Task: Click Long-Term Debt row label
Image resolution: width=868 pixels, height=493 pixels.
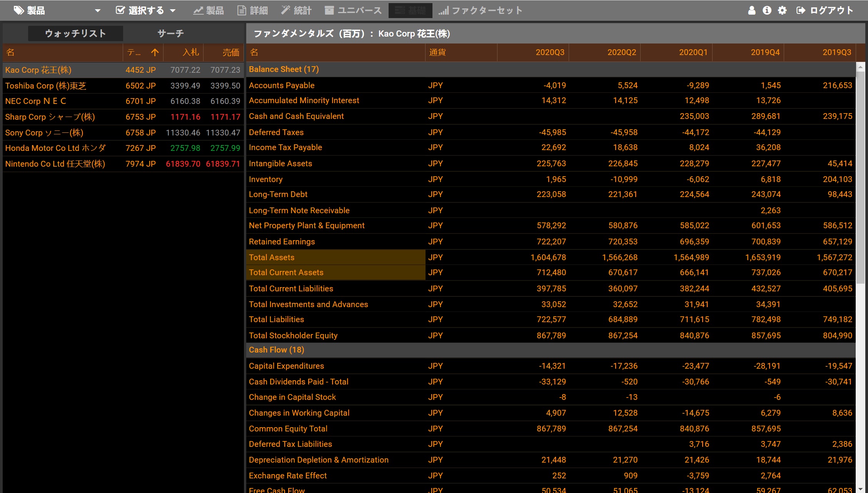Action: tap(278, 194)
